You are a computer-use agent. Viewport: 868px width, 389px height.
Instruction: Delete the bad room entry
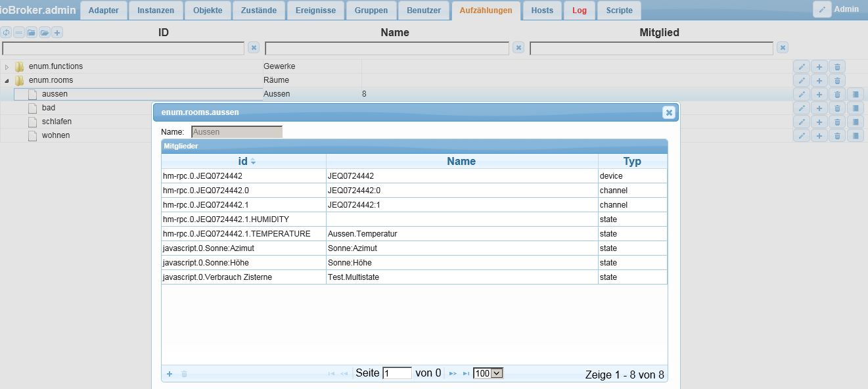(x=837, y=108)
